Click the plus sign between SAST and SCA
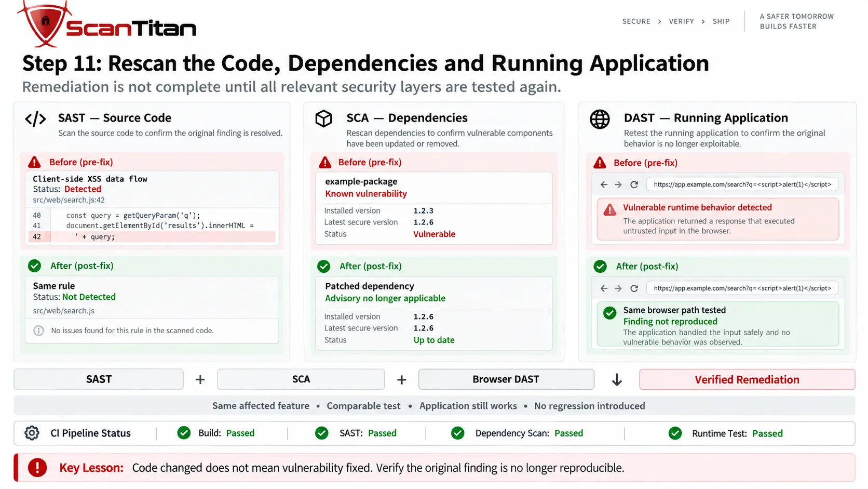The width and height of the screenshot is (868, 489). click(200, 380)
